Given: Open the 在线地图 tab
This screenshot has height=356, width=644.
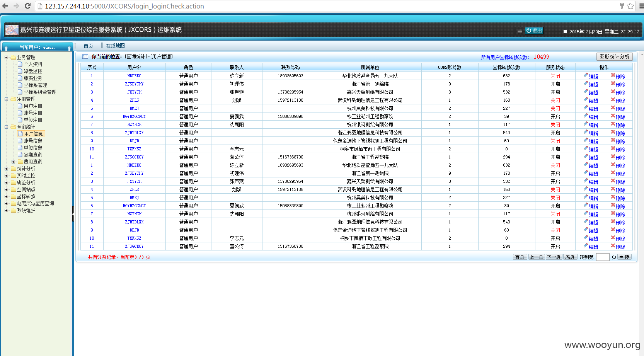Looking at the screenshot, I should 116,46.
